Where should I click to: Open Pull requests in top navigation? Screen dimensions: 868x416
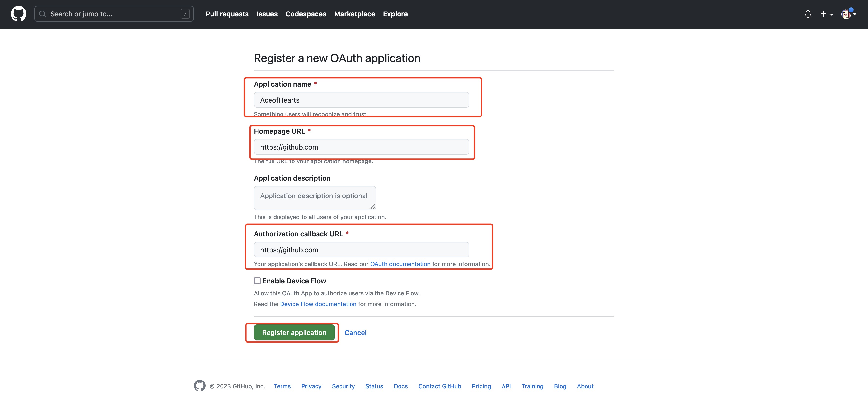(227, 14)
